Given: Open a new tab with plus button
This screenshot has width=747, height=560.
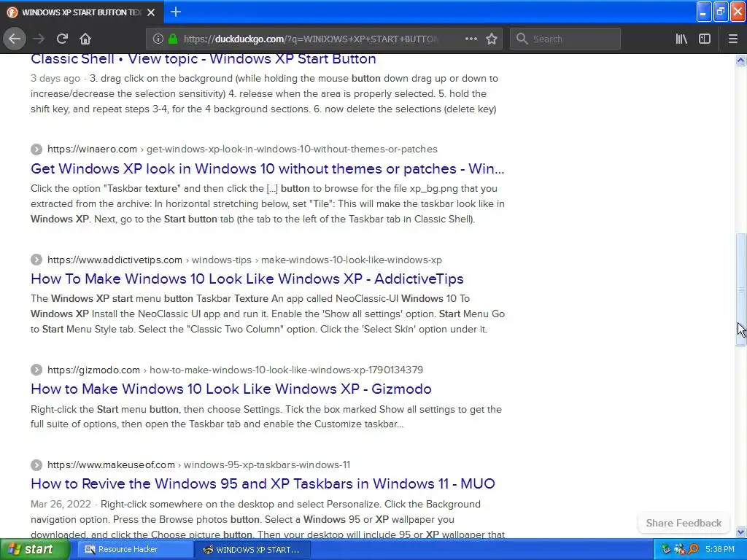Looking at the screenshot, I should point(176,12).
